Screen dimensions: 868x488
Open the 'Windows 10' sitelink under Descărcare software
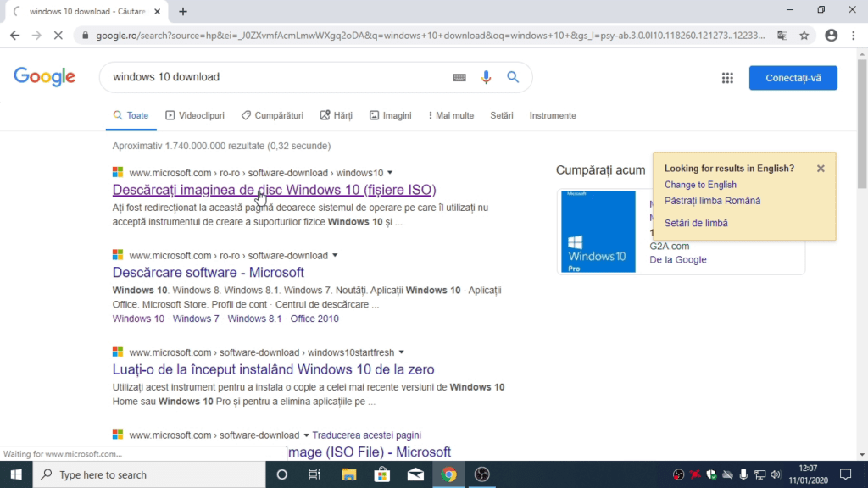[x=138, y=319]
